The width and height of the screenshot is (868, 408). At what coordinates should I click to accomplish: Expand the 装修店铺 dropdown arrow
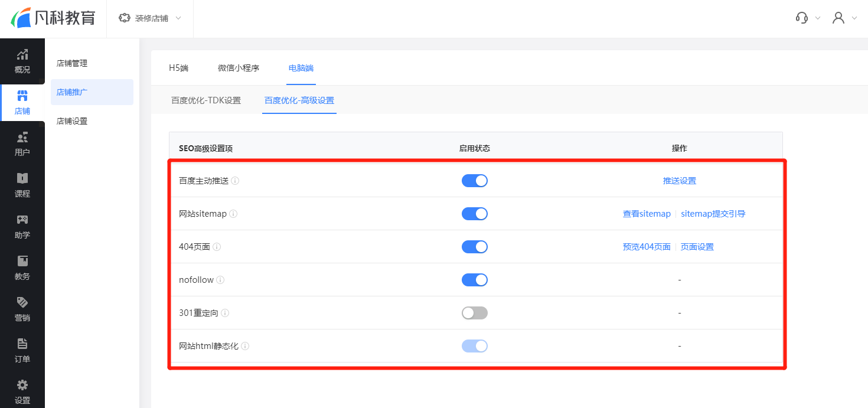pyautogui.click(x=178, y=18)
